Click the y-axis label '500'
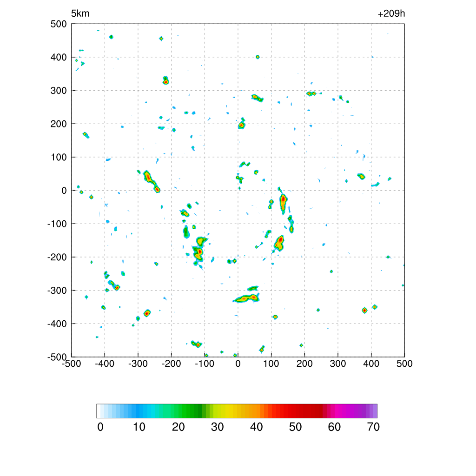This screenshot has width=476, height=476. pos(59,24)
